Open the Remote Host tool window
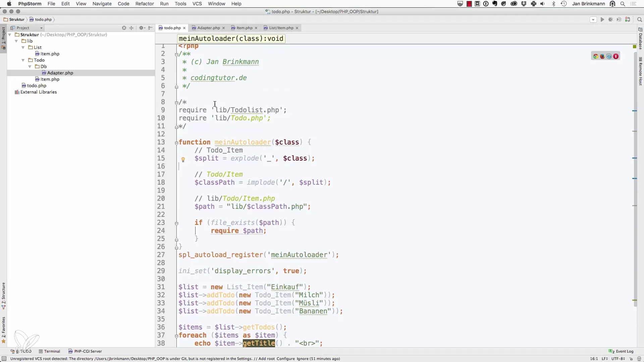The height and width of the screenshot is (362, 644). coord(640,71)
